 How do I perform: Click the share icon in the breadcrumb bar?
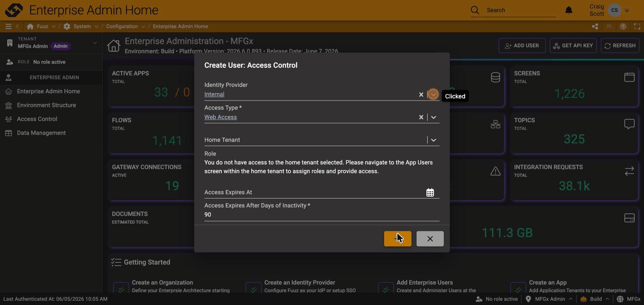[595, 26]
